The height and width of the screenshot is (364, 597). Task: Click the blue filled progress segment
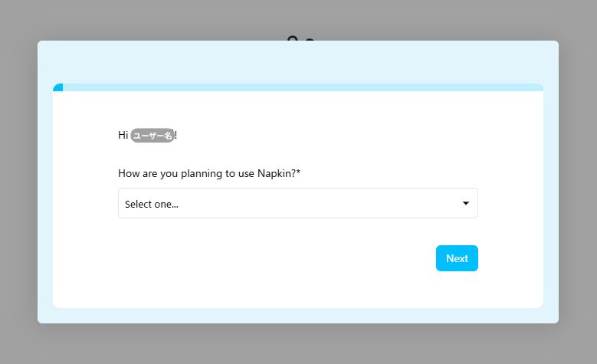[58, 87]
